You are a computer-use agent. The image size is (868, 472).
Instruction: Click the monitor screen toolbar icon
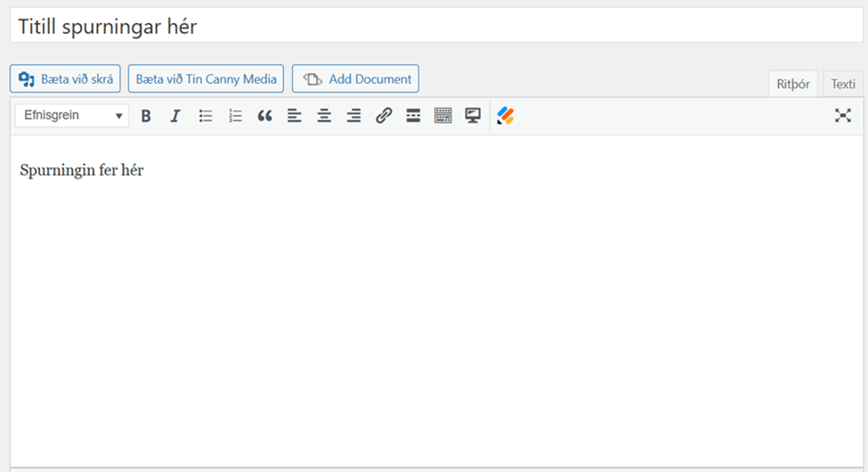pyautogui.click(x=473, y=116)
